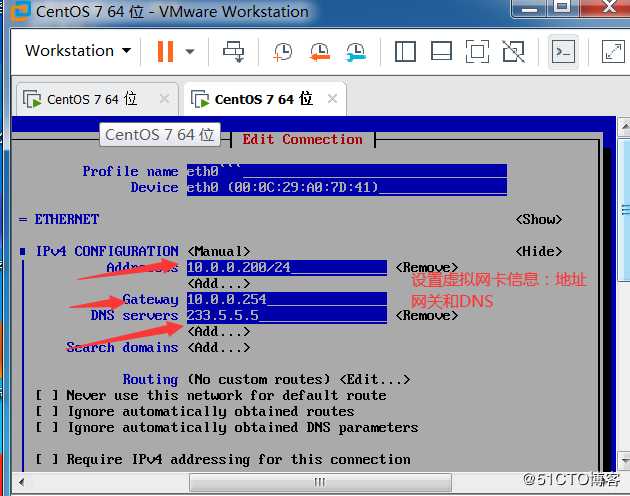Toggle the thumbnail bar view
This screenshot has width=630, height=496.
click(441, 51)
